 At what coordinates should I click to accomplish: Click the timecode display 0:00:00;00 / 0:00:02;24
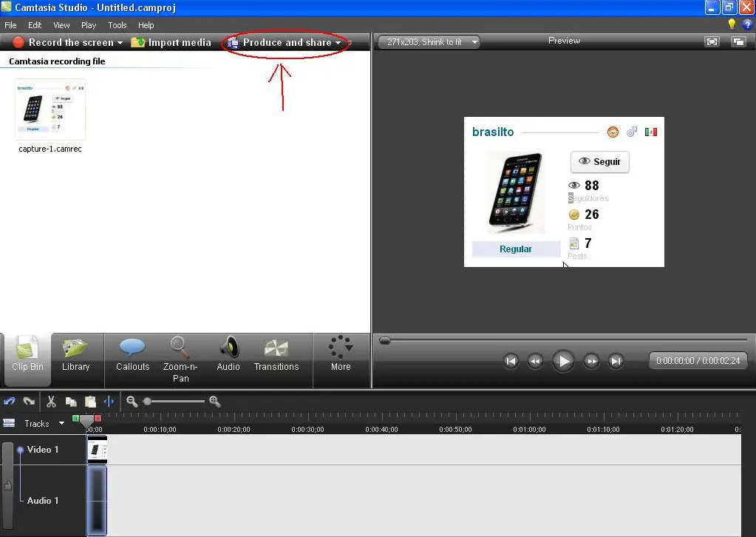pyautogui.click(x=698, y=361)
